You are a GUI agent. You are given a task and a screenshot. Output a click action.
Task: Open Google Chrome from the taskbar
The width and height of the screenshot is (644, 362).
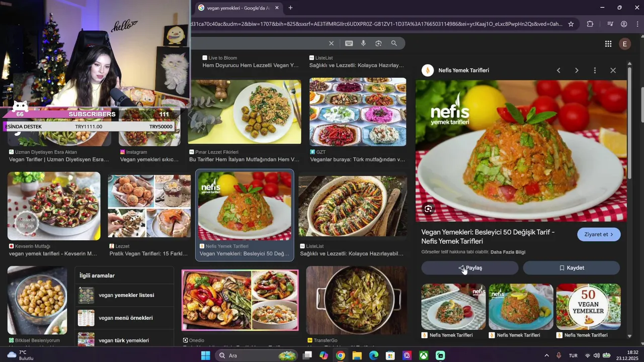coord(340,355)
